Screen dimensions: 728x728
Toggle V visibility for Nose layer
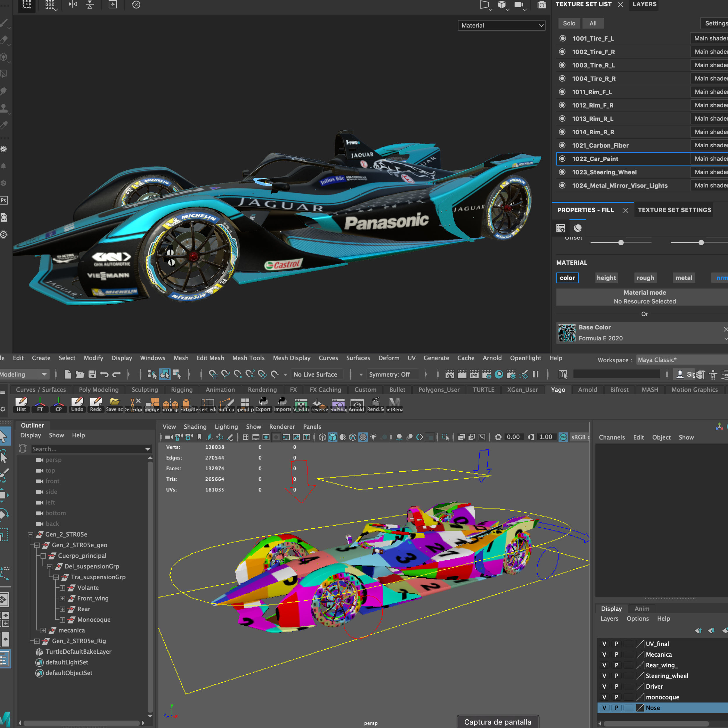pyautogui.click(x=604, y=708)
